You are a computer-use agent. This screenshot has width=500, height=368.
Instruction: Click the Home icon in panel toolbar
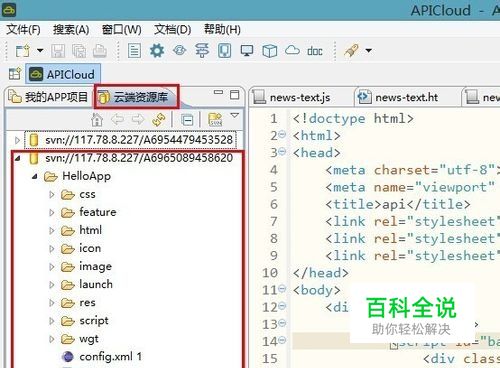[x=97, y=120]
